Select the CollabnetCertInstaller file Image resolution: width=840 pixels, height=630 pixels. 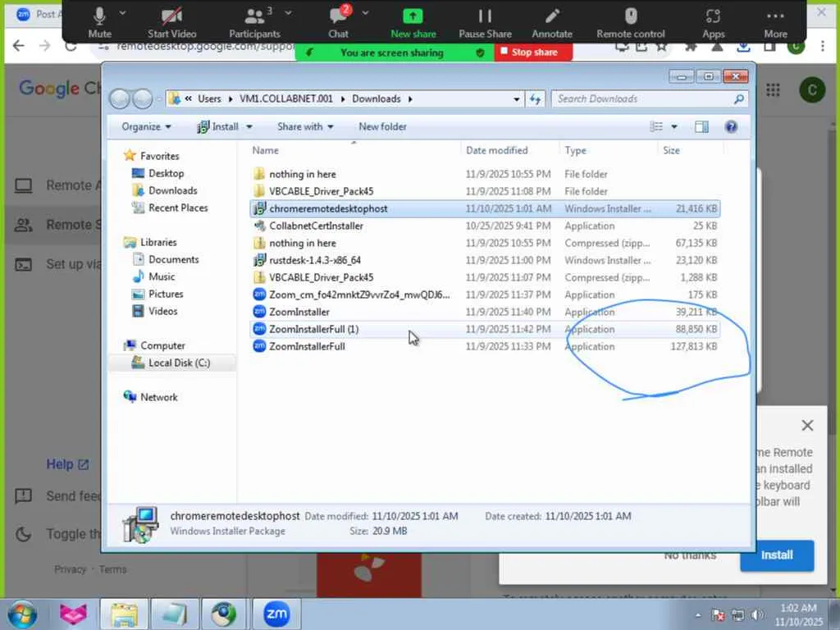tap(485, 226)
